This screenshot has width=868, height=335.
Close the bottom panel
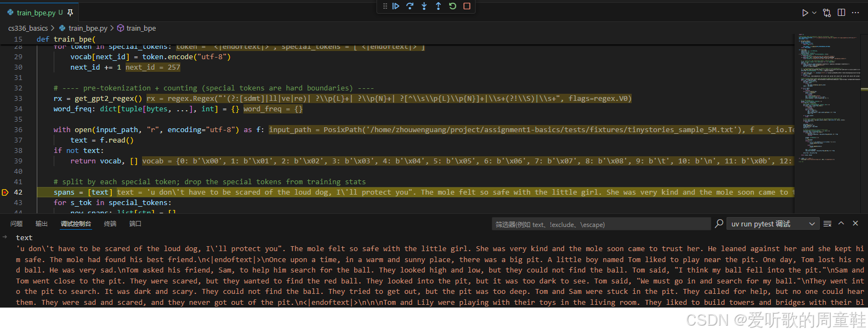coord(855,223)
